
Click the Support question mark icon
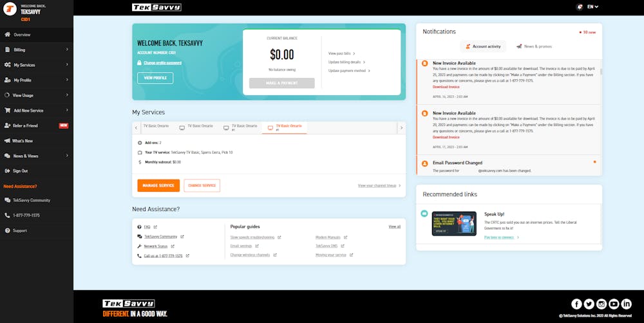(7, 230)
